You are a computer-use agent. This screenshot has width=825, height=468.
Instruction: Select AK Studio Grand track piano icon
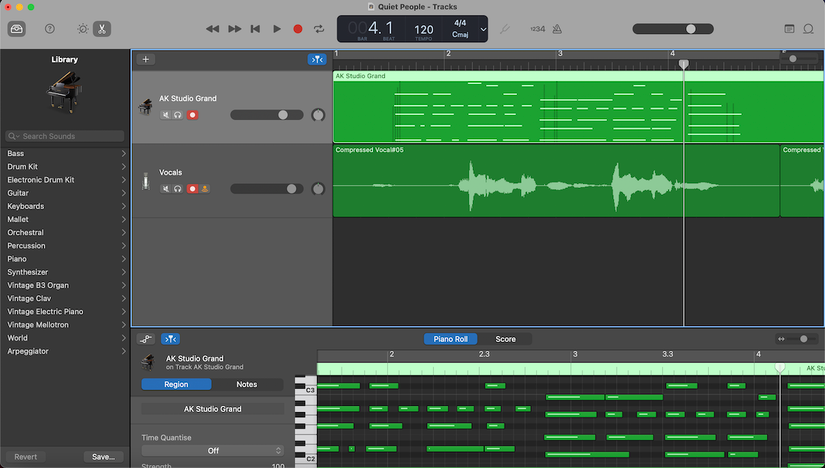[x=145, y=107]
